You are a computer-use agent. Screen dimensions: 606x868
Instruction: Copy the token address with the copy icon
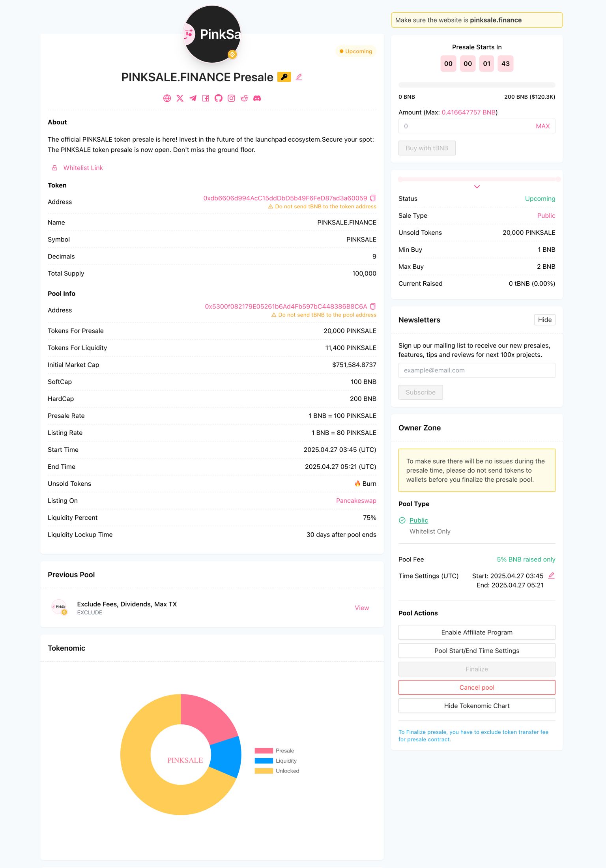coord(373,198)
